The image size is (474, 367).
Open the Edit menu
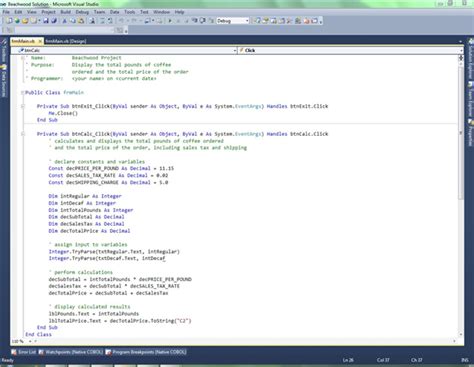[18, 12]
